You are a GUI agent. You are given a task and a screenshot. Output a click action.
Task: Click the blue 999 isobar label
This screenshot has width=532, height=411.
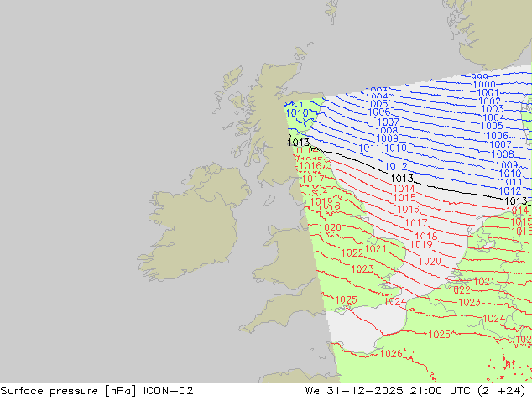pos(479,77)
